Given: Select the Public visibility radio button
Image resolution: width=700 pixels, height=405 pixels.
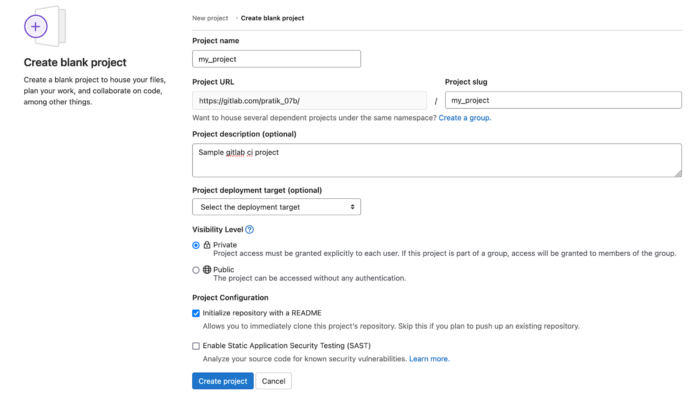Looking at the screenshot, I should click(196, 270).
